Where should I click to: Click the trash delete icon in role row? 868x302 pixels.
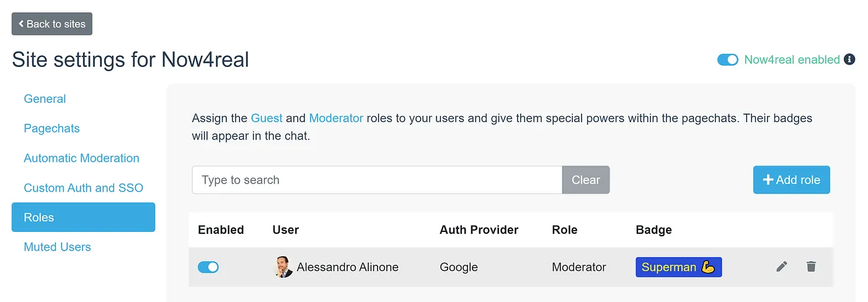click(x=811, y=267)
